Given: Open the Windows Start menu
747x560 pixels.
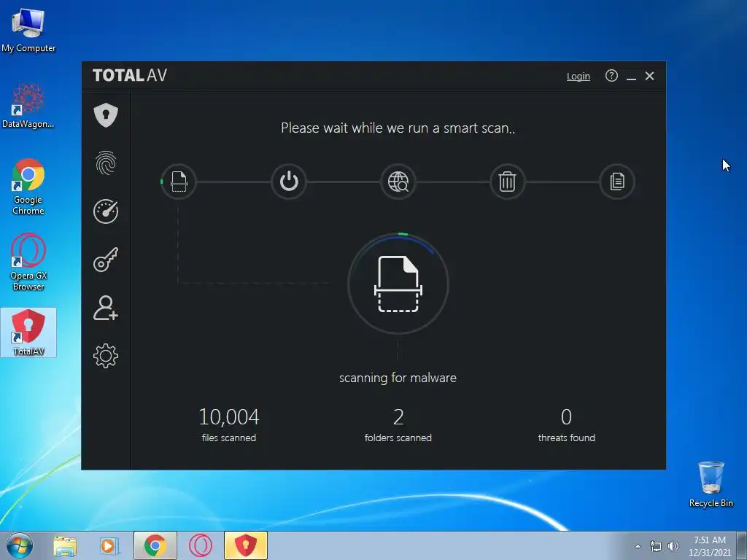Looking at the screenshot, I should click(20, 545).
